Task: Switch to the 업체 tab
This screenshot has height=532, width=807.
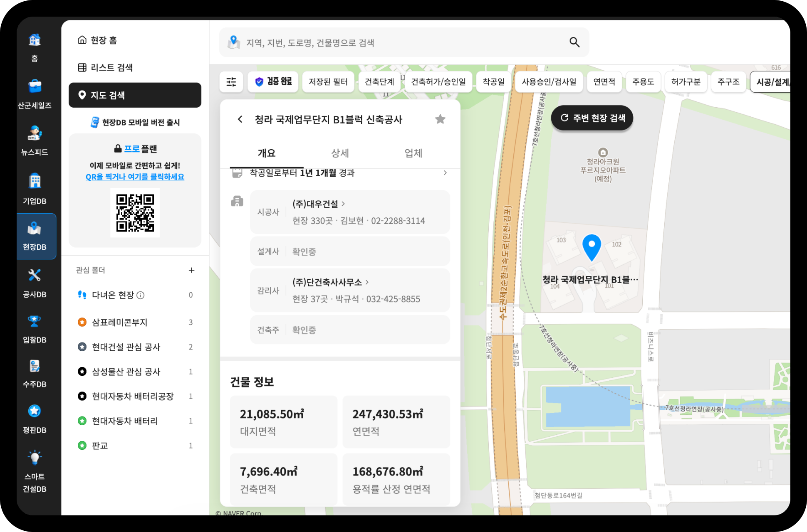Action: 413,153
